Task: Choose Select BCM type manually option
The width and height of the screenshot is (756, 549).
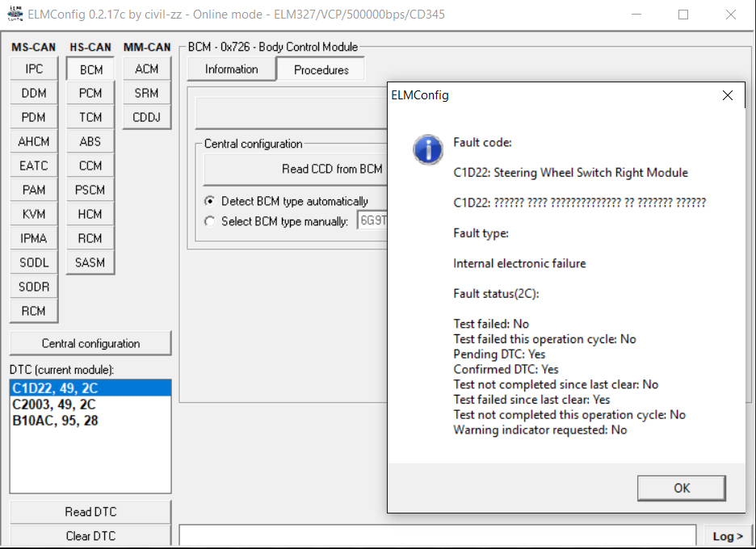Action: [210, 221]
